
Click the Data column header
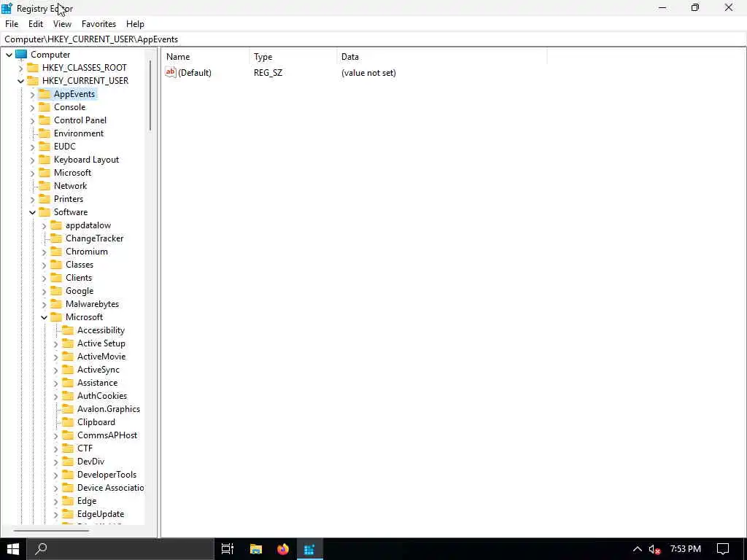(x=441, y=57)
